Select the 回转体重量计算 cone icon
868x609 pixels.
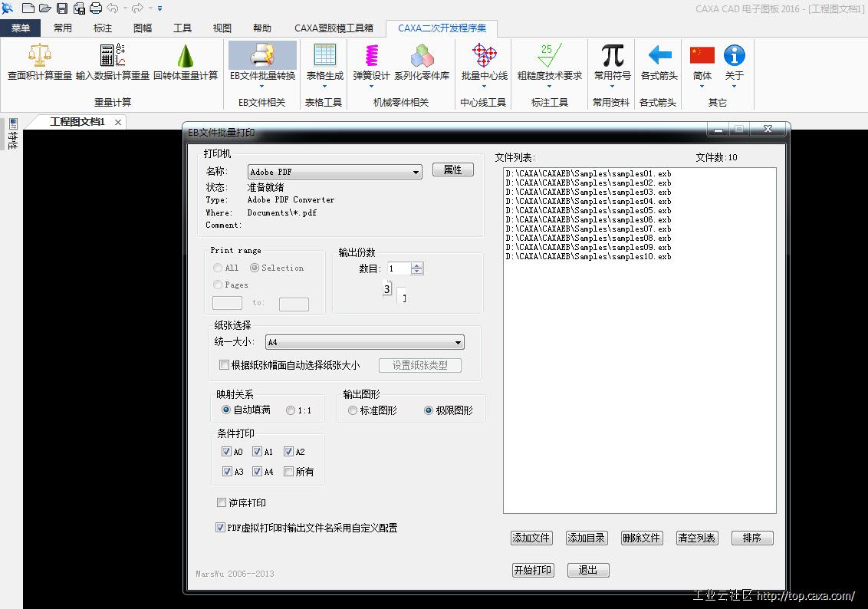coord(185,56)
